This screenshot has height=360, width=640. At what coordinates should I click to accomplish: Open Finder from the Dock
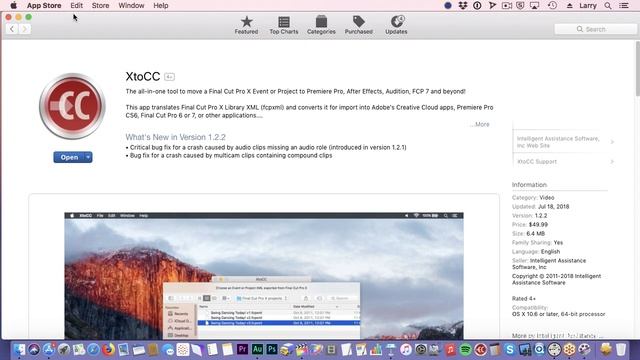pyautogui.click(x=19, y=349)
